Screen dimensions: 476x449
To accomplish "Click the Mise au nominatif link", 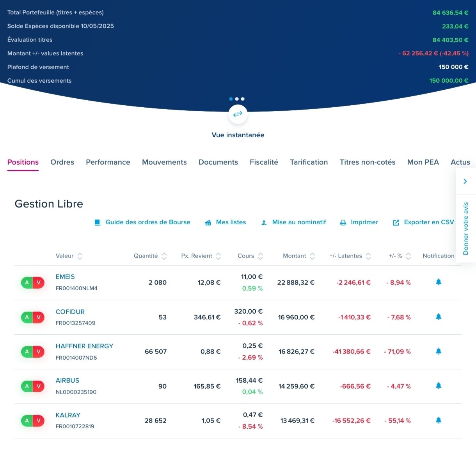I will 299,222.
